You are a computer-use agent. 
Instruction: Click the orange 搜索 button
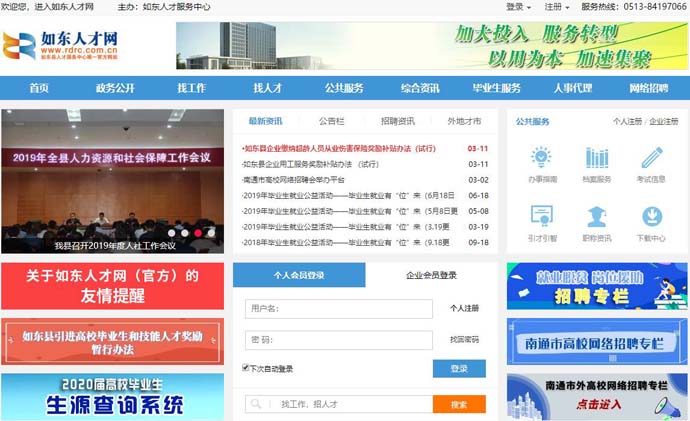pos(459,404)
